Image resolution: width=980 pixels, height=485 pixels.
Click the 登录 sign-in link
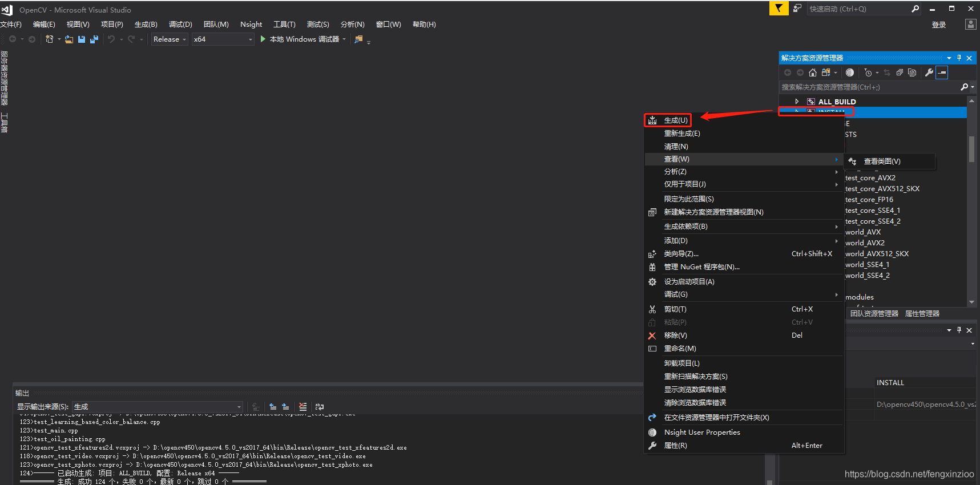(x=939, y=25)
